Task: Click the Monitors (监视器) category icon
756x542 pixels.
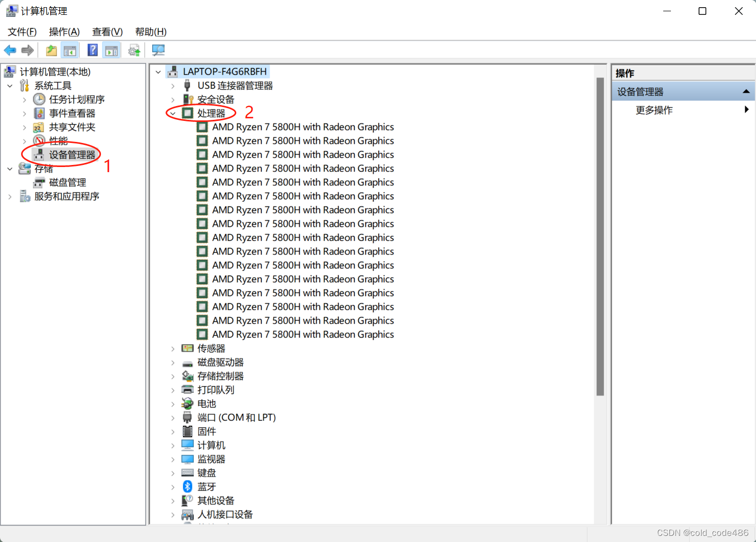Action: click(188, 458)
